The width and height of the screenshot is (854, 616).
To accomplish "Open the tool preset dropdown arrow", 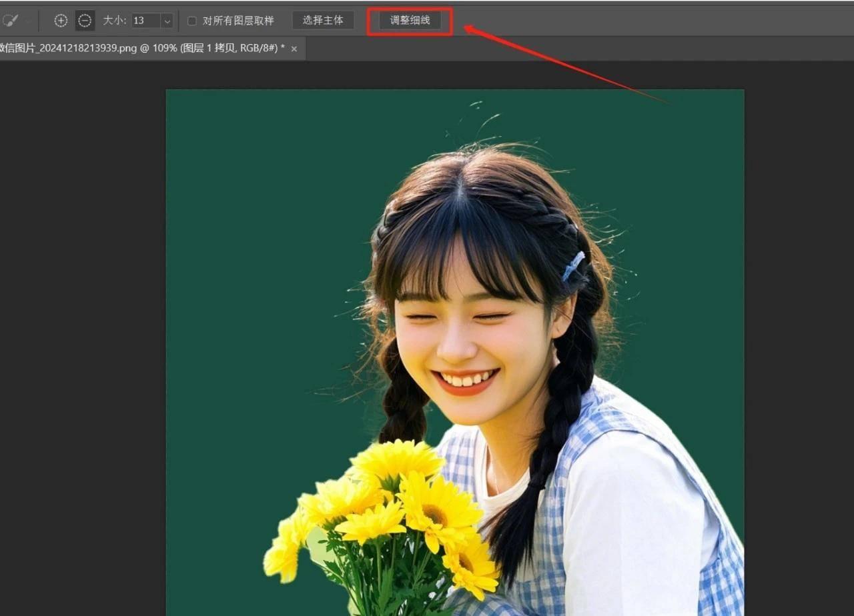I will point(27,20).
